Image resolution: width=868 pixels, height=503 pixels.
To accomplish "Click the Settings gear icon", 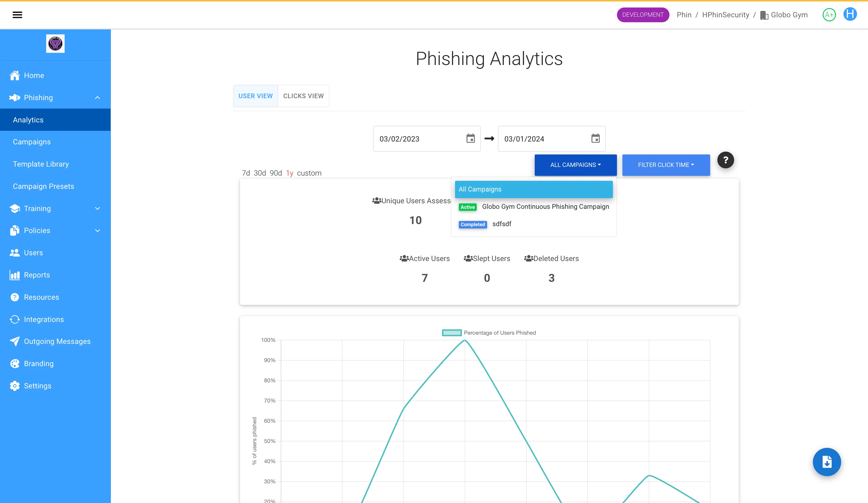I will click(x=14, y=386).
